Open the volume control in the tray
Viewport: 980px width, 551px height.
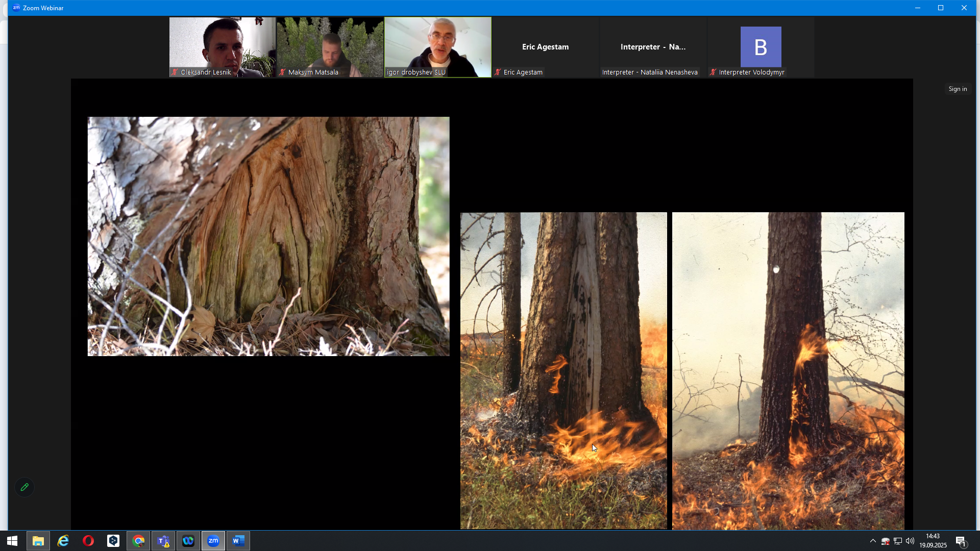(x=910, y=541)
